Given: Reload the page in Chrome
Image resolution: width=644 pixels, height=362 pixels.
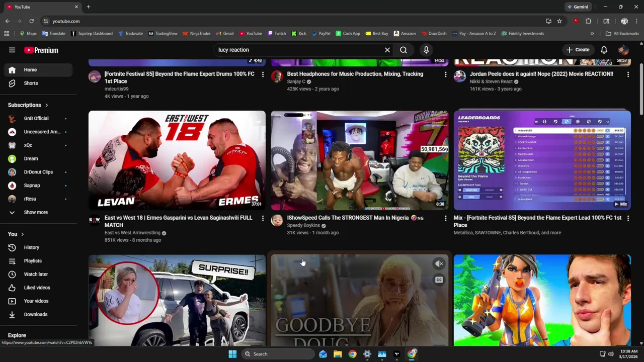Looking at the screenshot, I should (x=31, y=21).
